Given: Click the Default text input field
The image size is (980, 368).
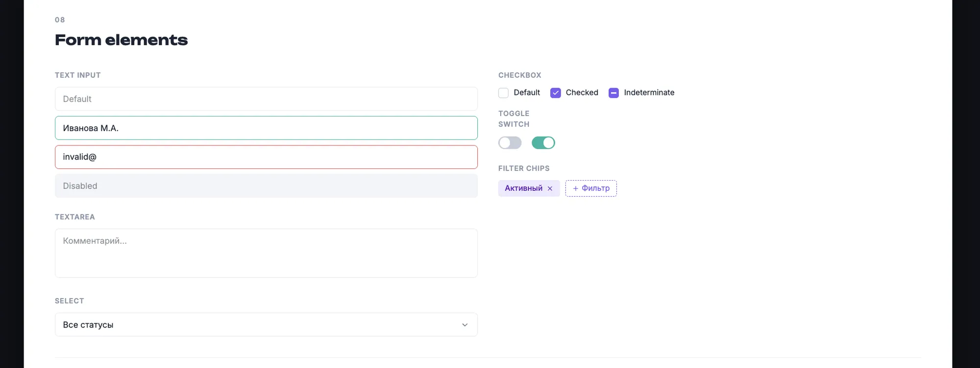Looking at the screenshot, I should (266, 99).
